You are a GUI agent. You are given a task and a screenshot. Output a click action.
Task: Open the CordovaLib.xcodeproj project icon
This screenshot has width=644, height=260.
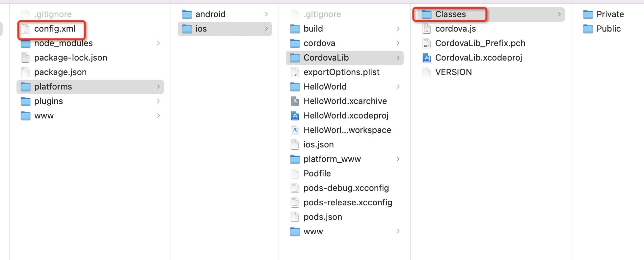point(426,58)
